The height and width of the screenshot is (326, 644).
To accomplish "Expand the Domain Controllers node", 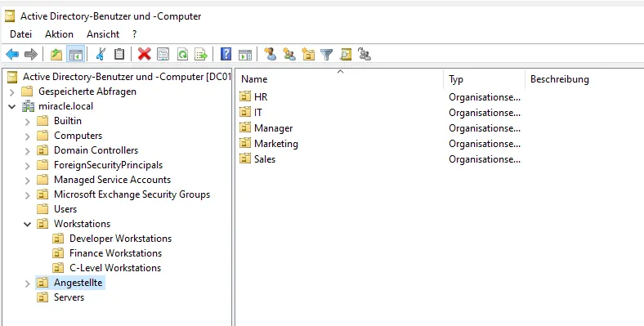I will tap(28, 150).
